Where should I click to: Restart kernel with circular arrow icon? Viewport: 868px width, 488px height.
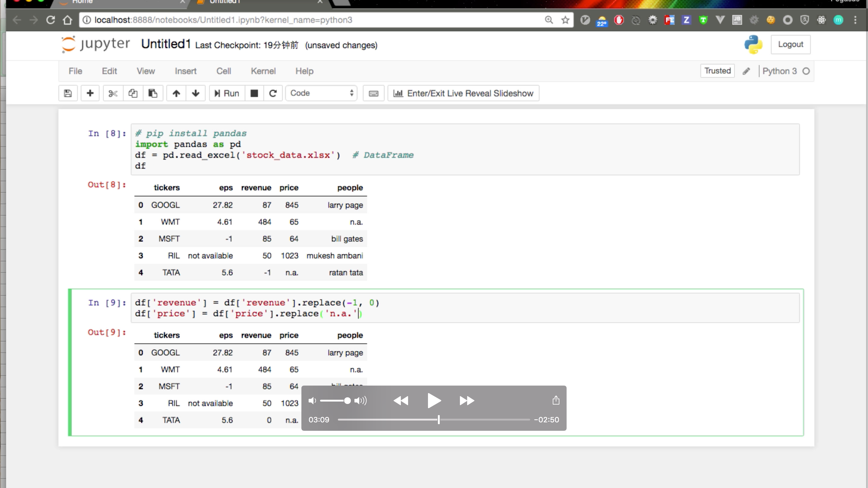(x=273, y=93)
